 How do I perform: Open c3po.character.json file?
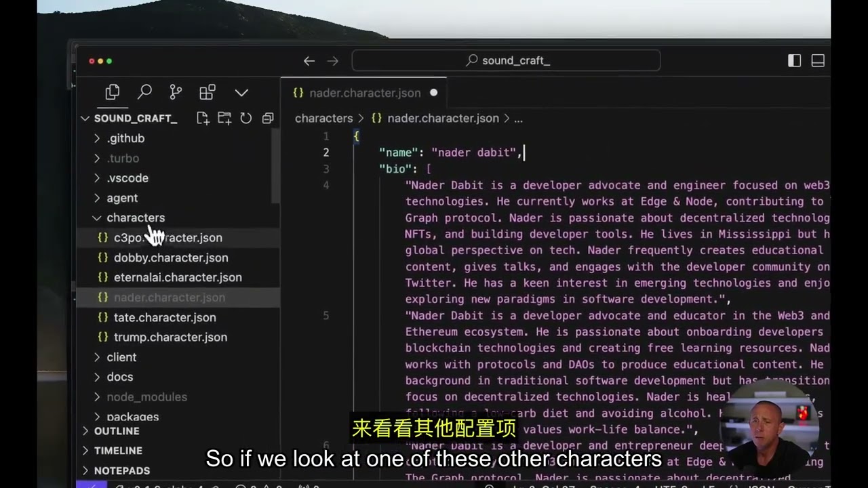point(167,238)
